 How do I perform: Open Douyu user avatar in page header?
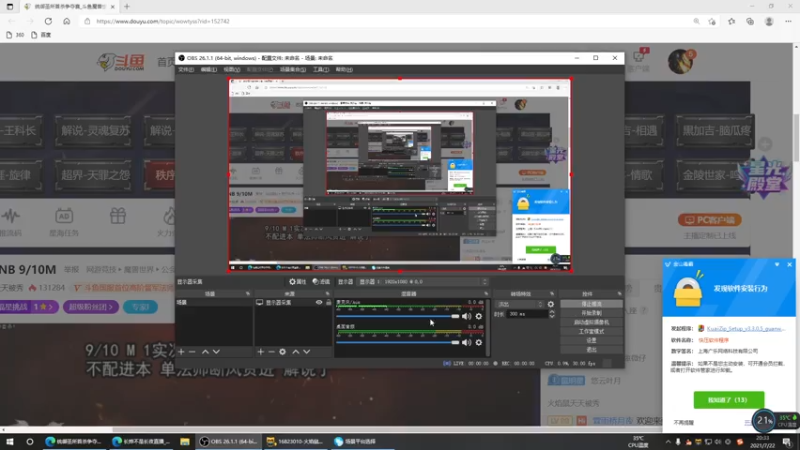[x=680, y=62]
